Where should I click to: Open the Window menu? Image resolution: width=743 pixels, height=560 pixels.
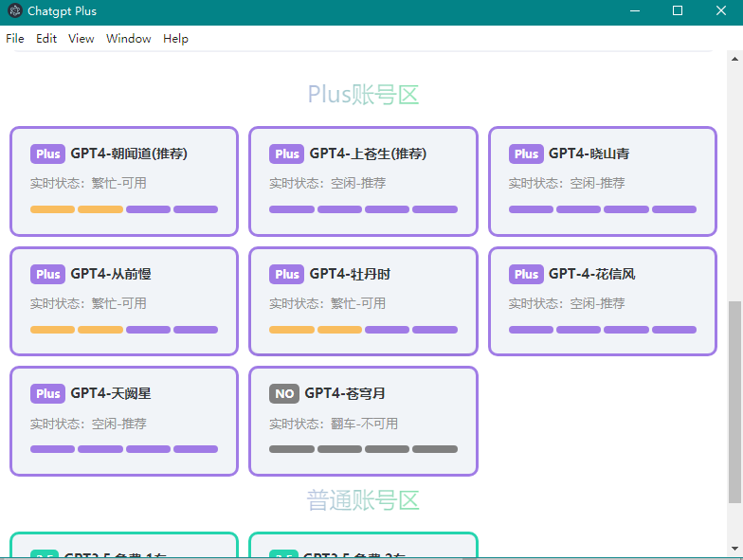click(129, 38)
